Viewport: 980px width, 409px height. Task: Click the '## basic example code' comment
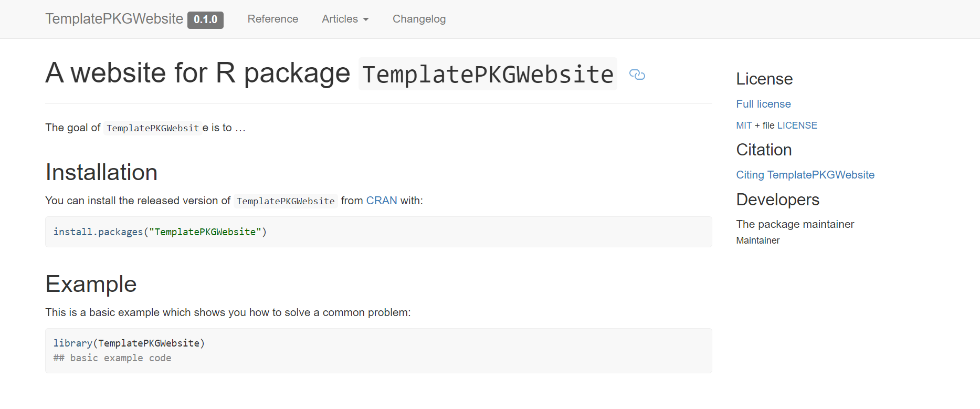point(112,358)
